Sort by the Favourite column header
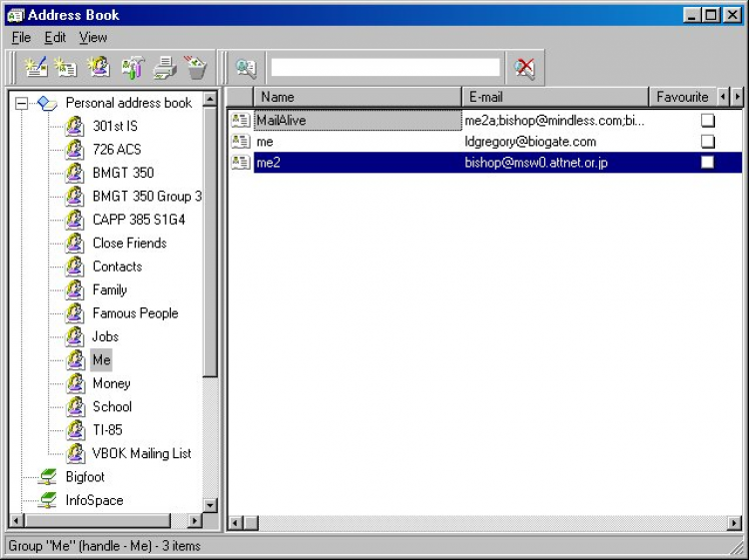 682,97
